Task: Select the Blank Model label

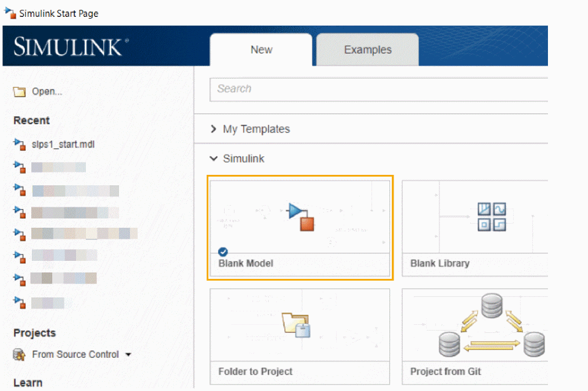Action: [246, 263]
